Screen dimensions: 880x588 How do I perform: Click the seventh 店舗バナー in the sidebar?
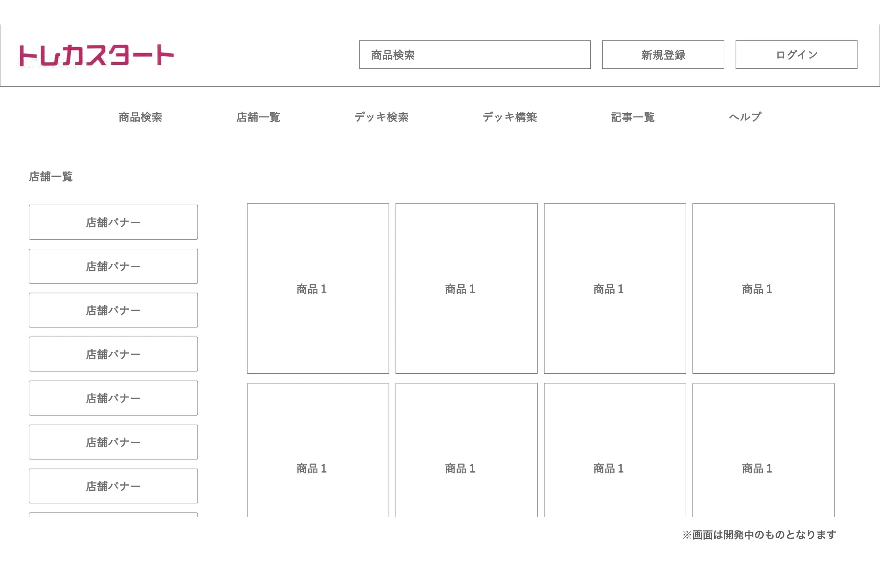tap(113, 486)
